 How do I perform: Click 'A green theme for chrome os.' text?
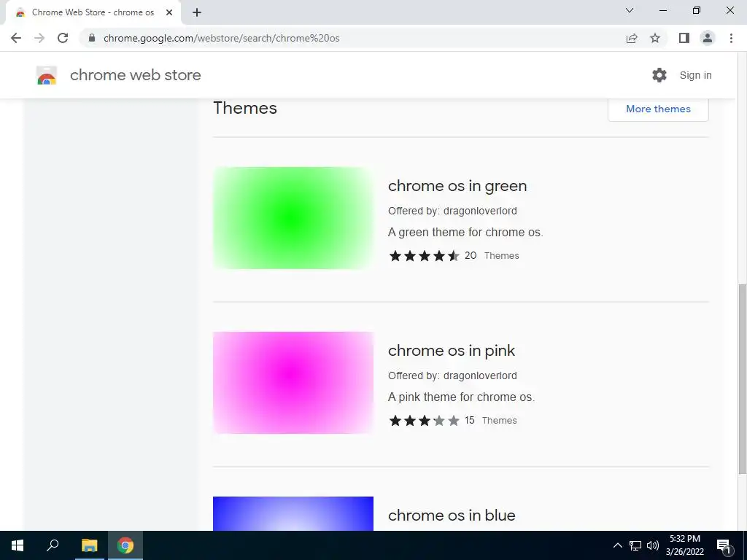(465, 233)
